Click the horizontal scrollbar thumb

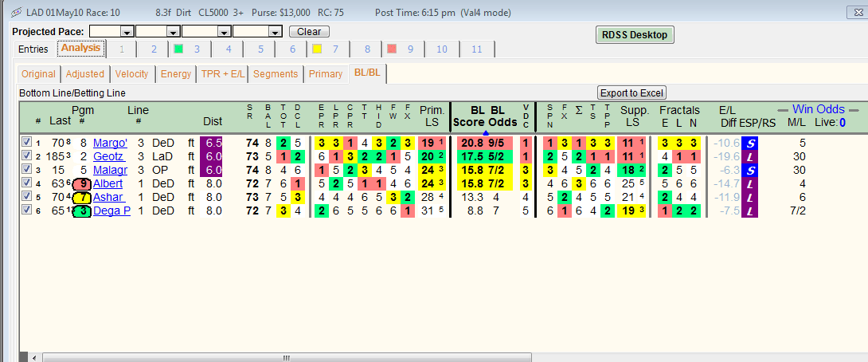tap(287, 357)
